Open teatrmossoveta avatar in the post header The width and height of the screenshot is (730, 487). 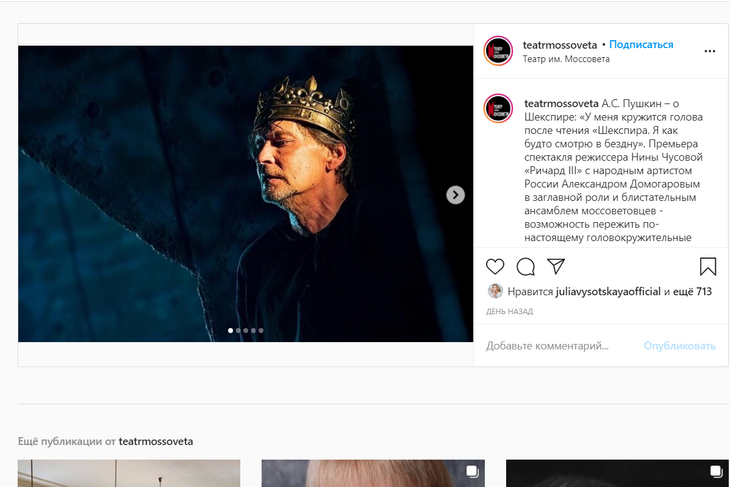pos(498,51)
